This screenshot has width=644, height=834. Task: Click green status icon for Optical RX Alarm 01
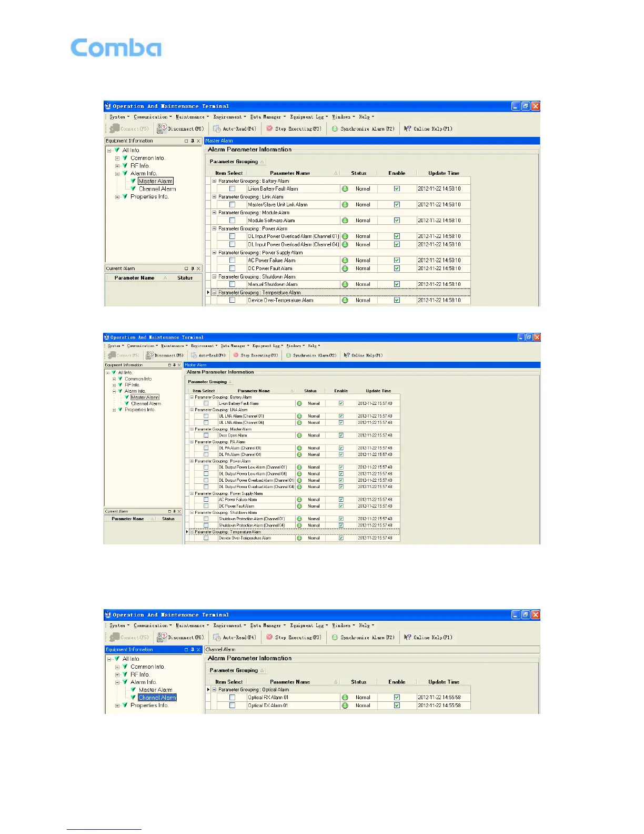tap(345, 698)
